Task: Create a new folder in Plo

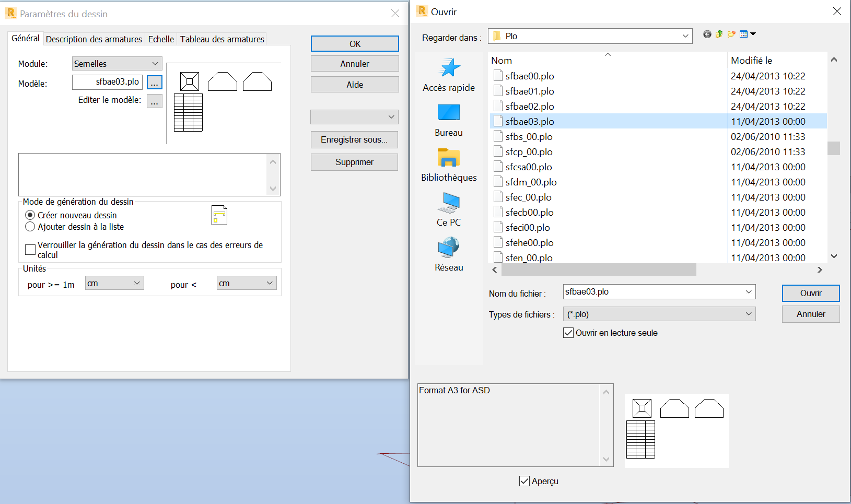Action: [731, 34]
